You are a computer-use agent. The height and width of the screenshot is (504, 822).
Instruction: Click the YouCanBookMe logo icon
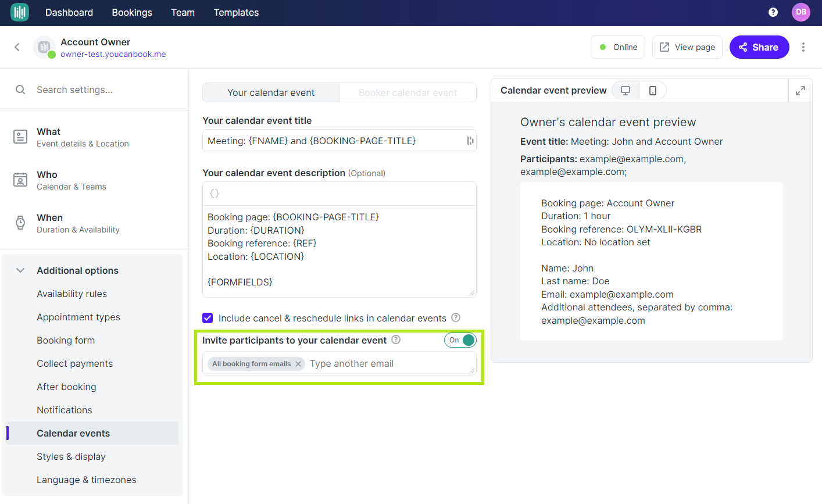(20, 12)
